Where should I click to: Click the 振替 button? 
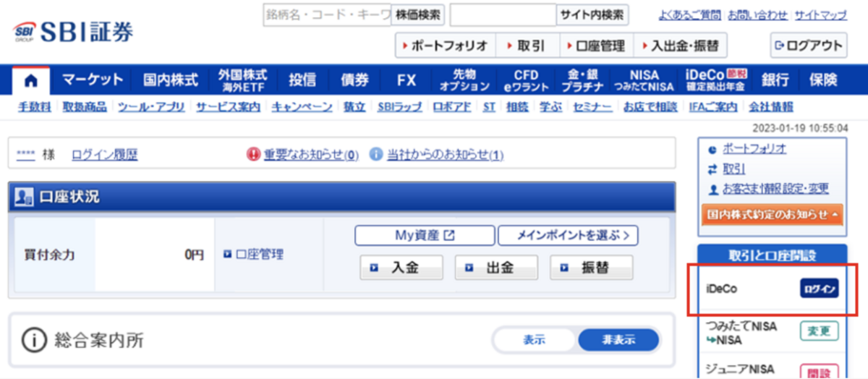[x=591, y=268]
